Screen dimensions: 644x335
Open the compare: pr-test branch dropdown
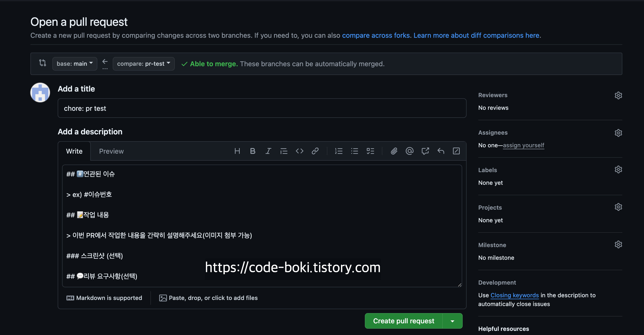pos(144,64)
